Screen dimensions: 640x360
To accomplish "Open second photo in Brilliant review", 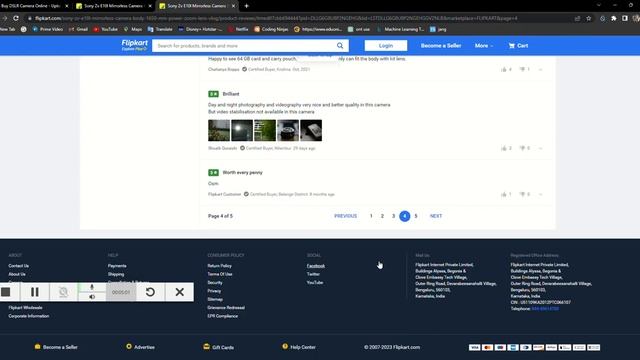I will (242, 130).
